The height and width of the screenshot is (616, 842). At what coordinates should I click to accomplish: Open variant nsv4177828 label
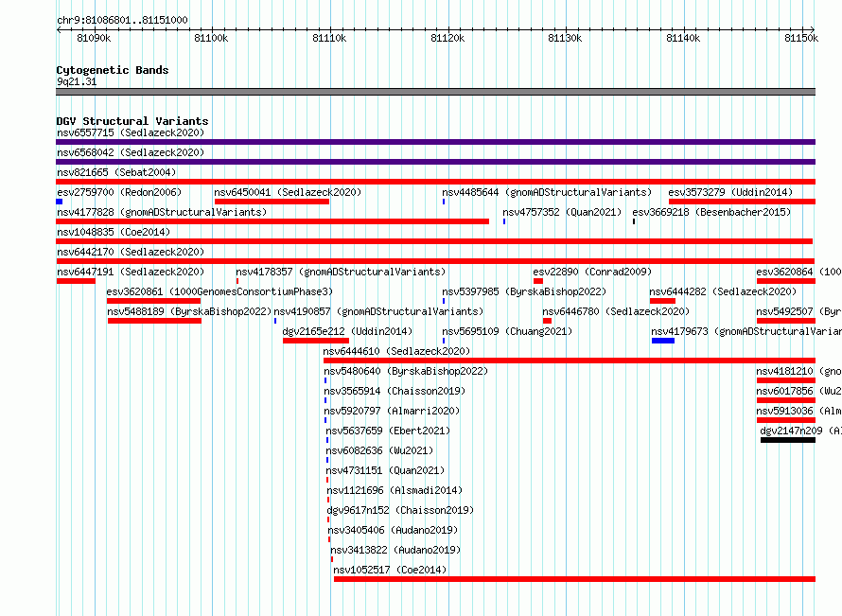(162, 212)
